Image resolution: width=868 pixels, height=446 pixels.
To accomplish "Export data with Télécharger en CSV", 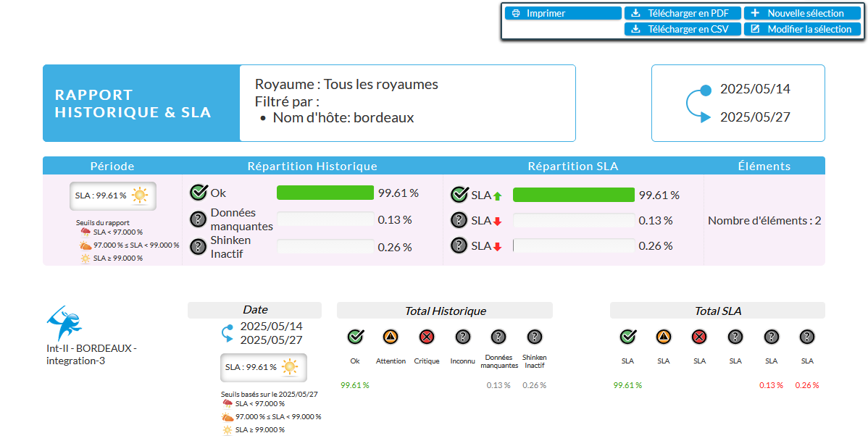I will (x=683, y=30).
